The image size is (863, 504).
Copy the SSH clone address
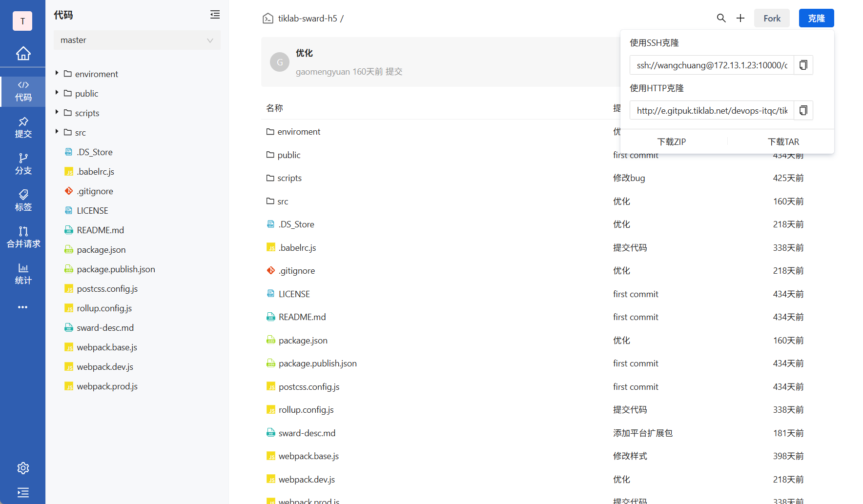pos(803,65)
